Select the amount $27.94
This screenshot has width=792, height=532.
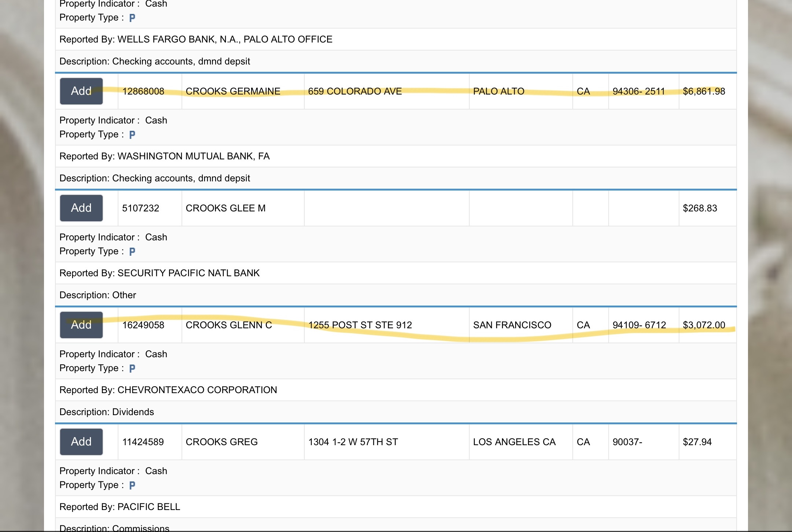coord(697,442)
